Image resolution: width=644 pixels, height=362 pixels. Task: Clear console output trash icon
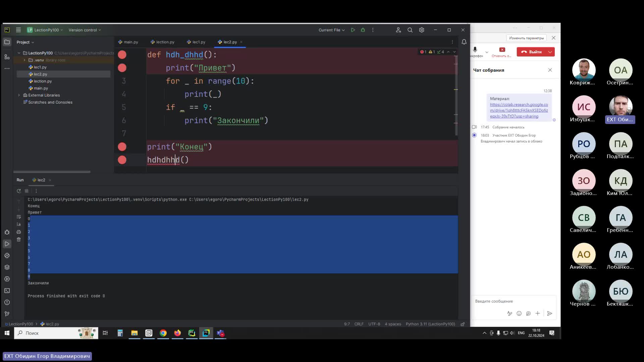[x=19, y=239]
